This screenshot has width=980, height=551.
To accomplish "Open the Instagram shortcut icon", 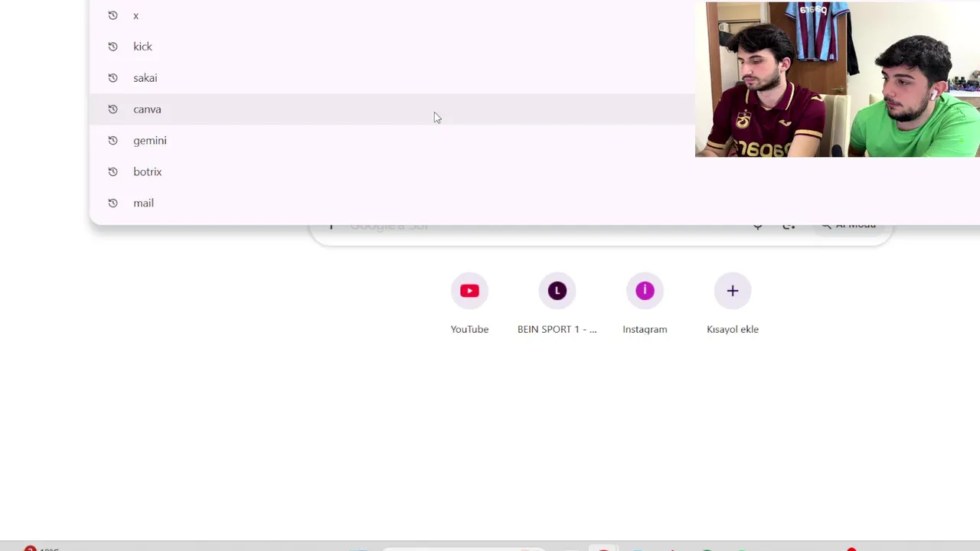I will coord(645,291).
